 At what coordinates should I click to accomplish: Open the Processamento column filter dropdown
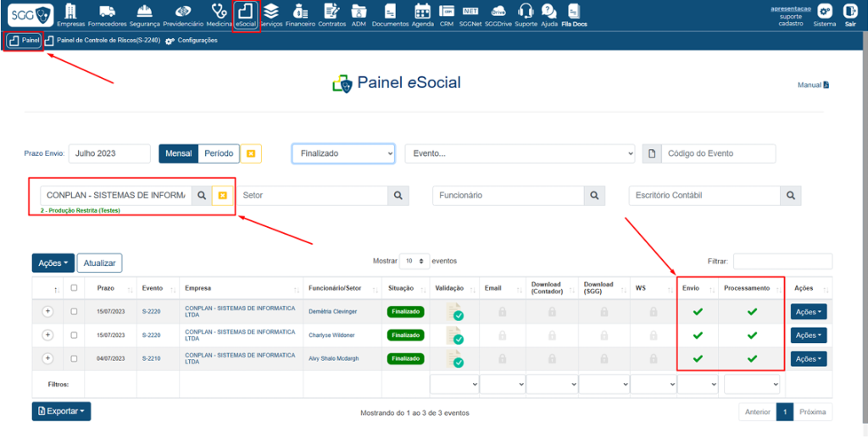[752, 384]
